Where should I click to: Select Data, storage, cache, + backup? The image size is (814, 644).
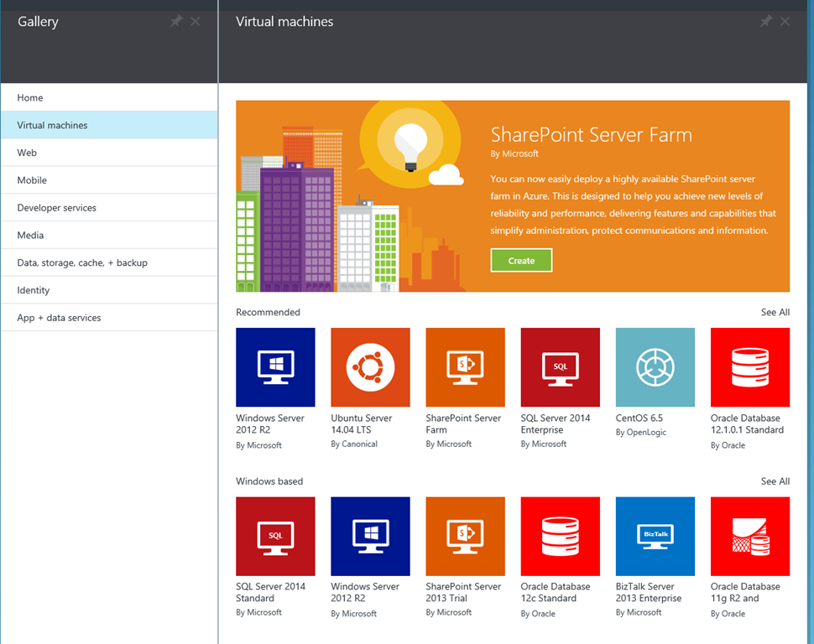[82, 262]
